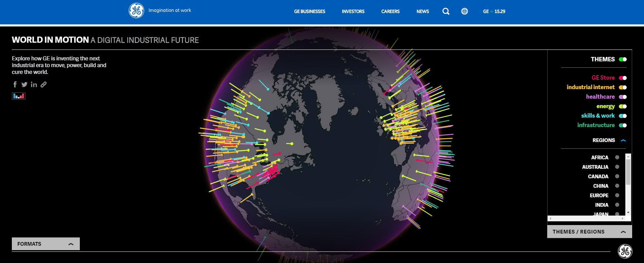
Task: Select the INDIA region radio
Action: [x=617, y=205]
